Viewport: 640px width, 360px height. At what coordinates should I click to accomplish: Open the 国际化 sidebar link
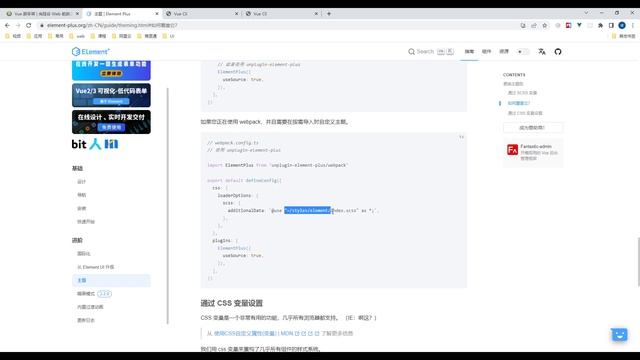tap(84, 253)
